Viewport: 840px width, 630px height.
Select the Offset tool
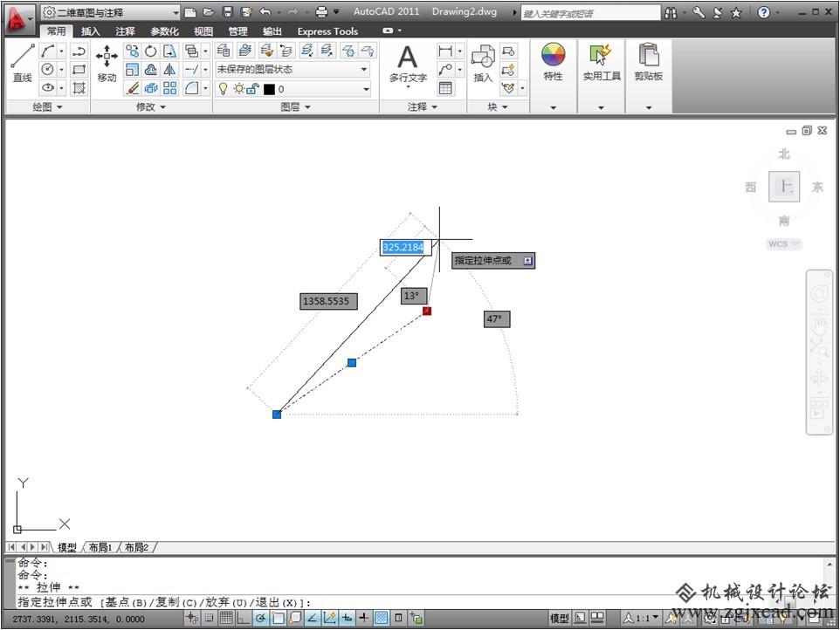click(x=150, y=70)
